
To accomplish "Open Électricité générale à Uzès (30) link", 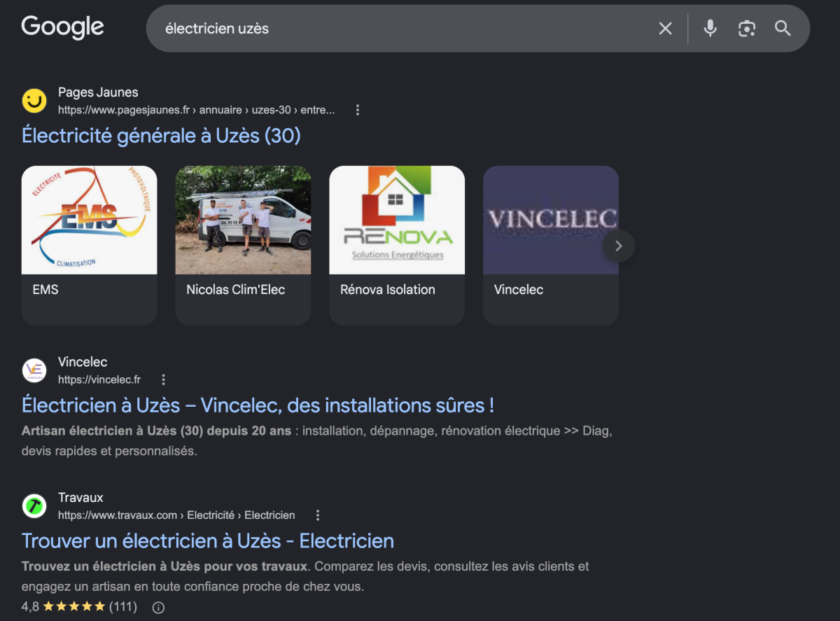I will (161, 135).
